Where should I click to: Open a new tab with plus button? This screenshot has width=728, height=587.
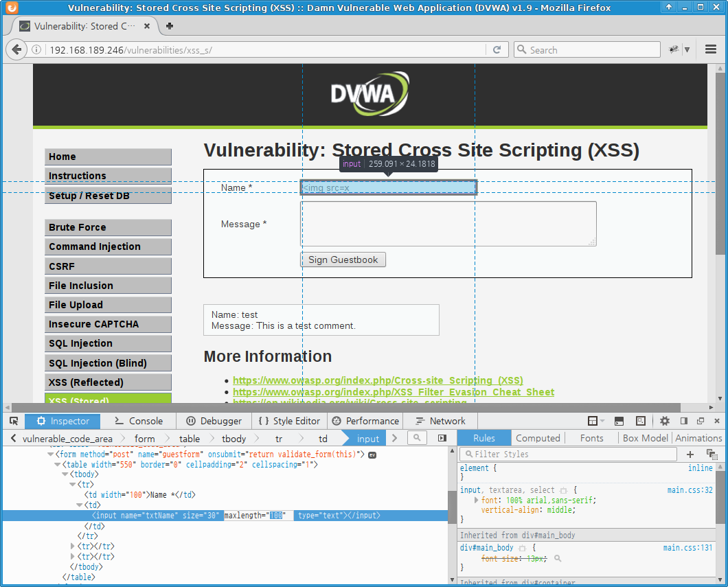[x=170, y=26]
